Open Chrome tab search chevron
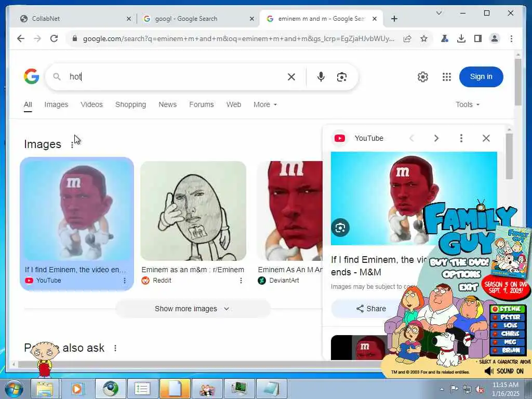Image resolution: width=532 pixels, height=399 pixels. (438, 13)
